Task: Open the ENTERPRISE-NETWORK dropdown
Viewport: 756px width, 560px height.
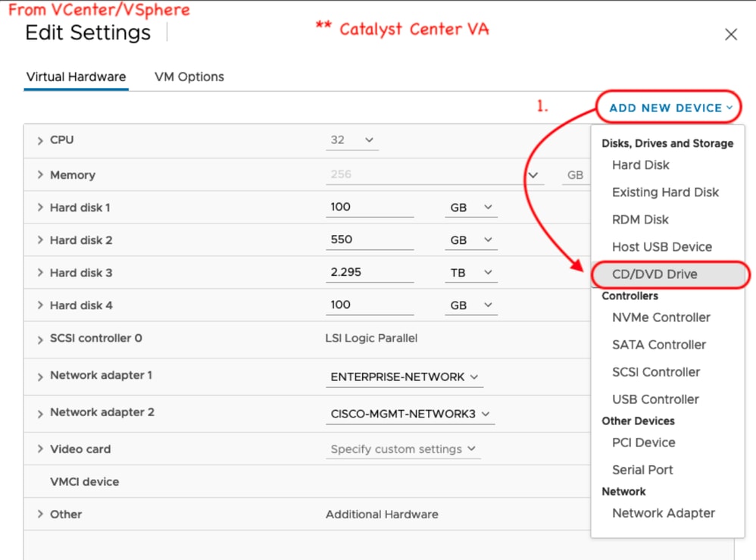Action: point(405,377)
